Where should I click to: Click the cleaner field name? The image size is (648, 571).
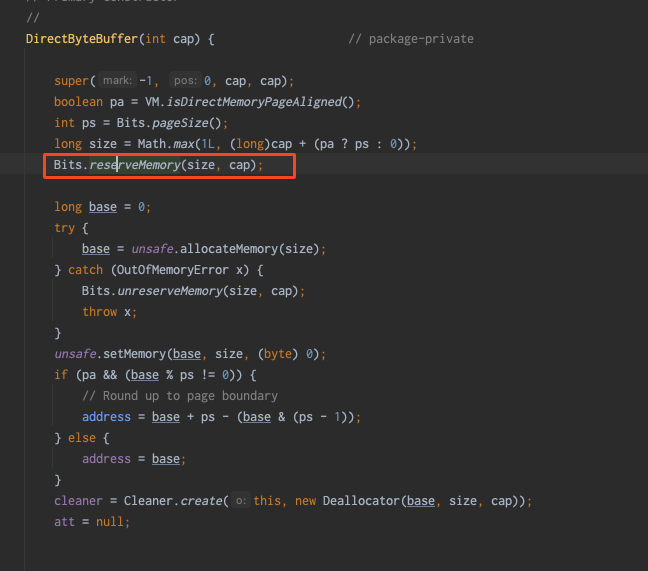(78, 501)
